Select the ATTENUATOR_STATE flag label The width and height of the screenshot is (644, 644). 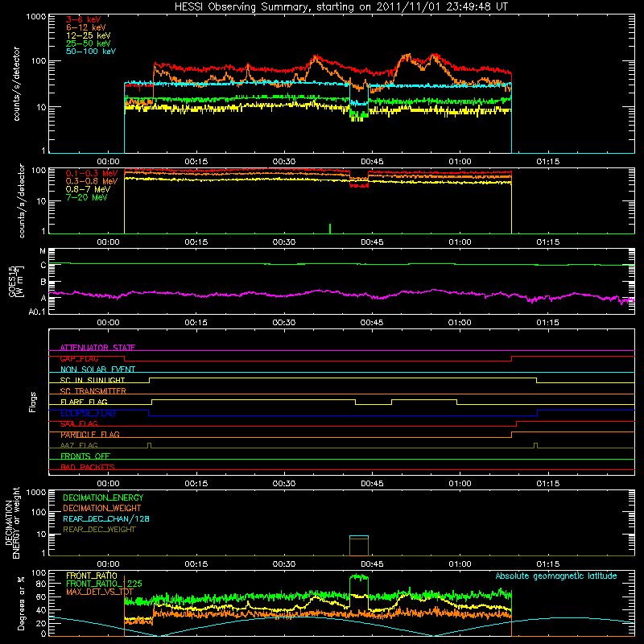tap(97, 348)
